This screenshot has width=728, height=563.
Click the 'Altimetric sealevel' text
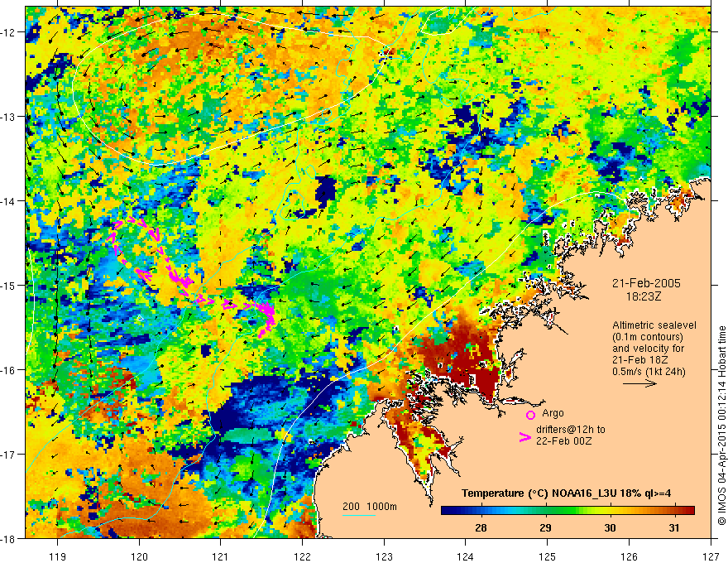pos(654,325)
